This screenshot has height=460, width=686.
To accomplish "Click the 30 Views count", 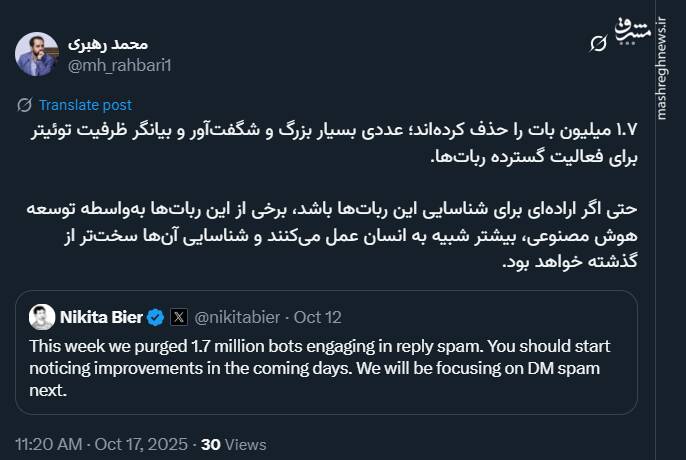I will click(x=234, y=443).
